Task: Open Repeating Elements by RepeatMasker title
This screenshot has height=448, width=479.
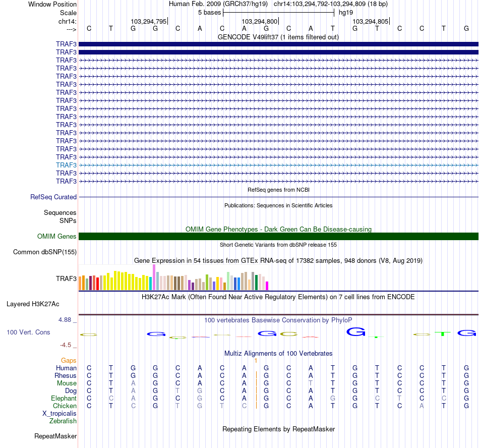Action: tap(278, 429)
